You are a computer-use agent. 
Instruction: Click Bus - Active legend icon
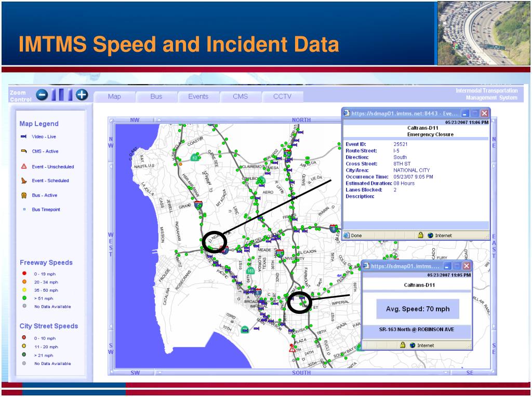tap(24, 195)
